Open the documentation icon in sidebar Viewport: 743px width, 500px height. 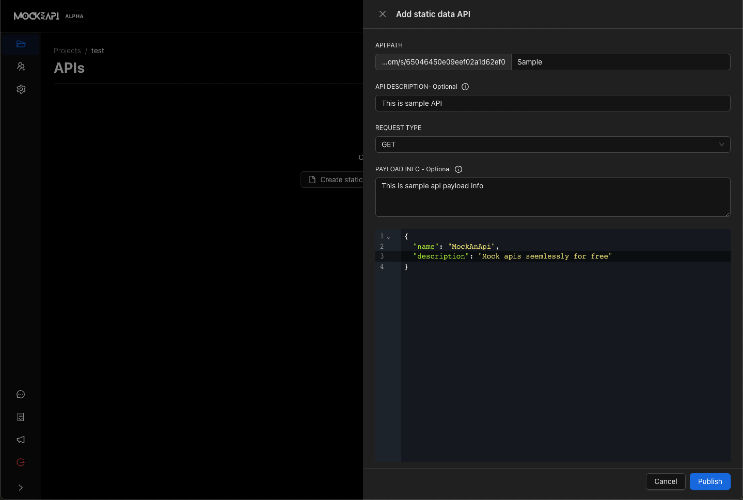21,417
